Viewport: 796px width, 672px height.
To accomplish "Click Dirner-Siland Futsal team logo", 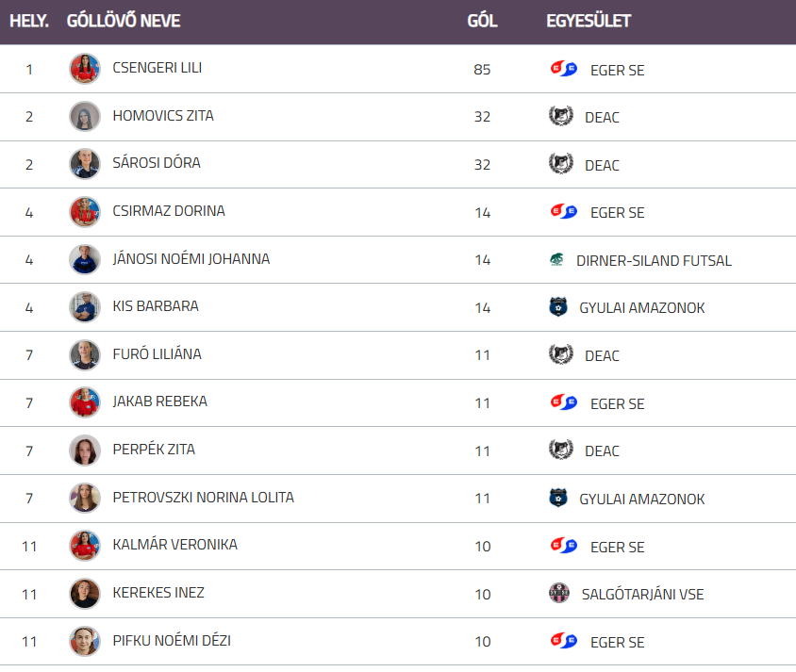I will coord(556,260).
